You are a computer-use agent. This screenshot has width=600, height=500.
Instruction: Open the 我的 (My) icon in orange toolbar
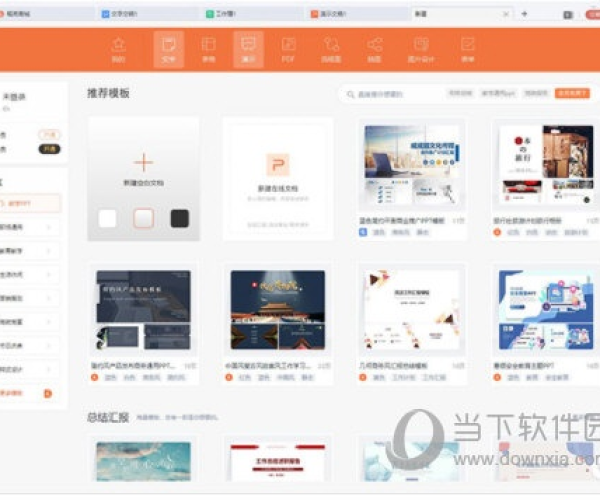118,49
